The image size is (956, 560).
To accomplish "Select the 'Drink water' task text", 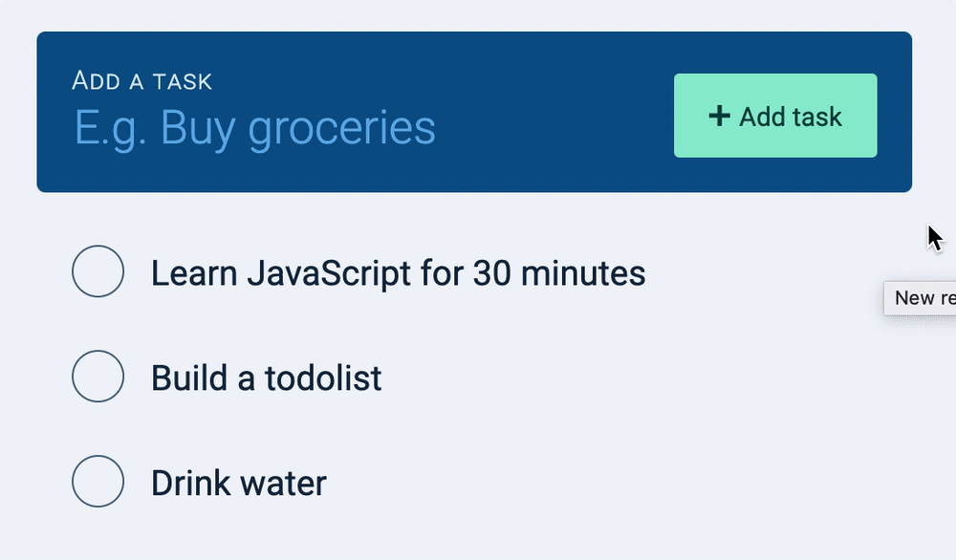I will click(237, 483).
